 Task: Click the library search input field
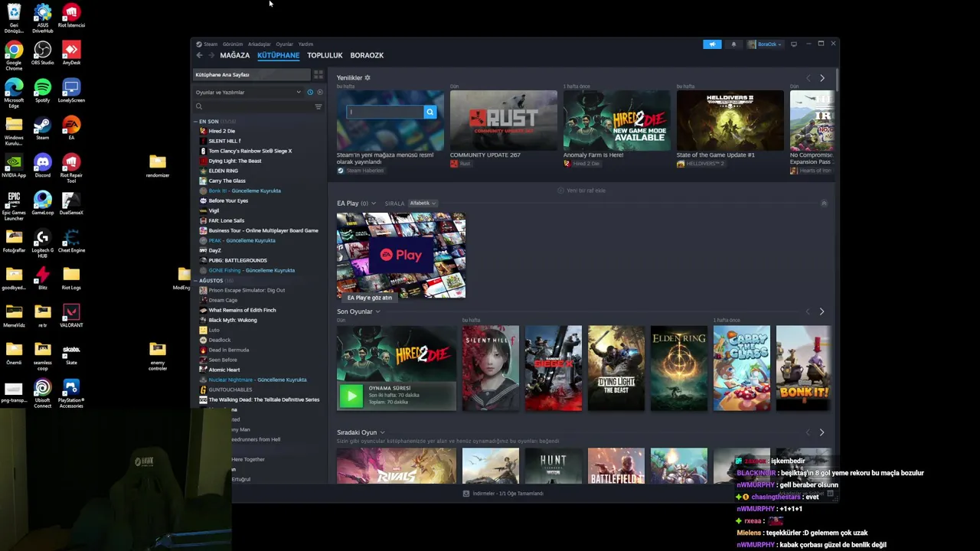257,106
